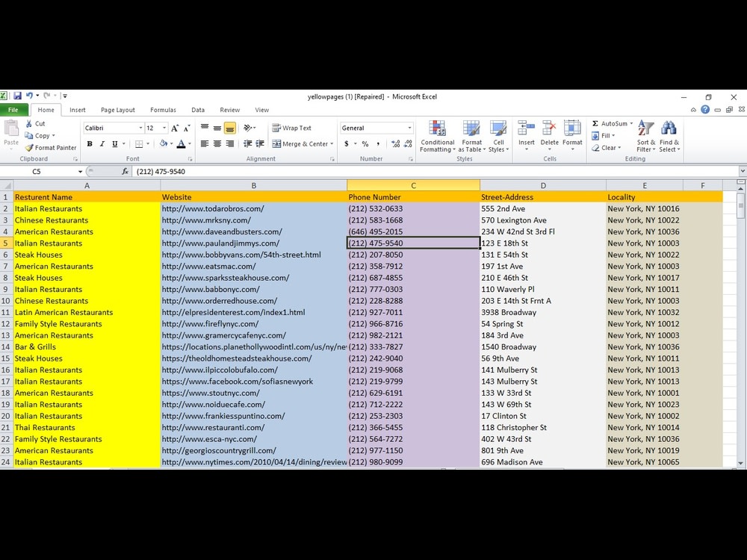Increase font size with Grow Font icon
Viewport: 747px width, 560px height.
[174, 128]
